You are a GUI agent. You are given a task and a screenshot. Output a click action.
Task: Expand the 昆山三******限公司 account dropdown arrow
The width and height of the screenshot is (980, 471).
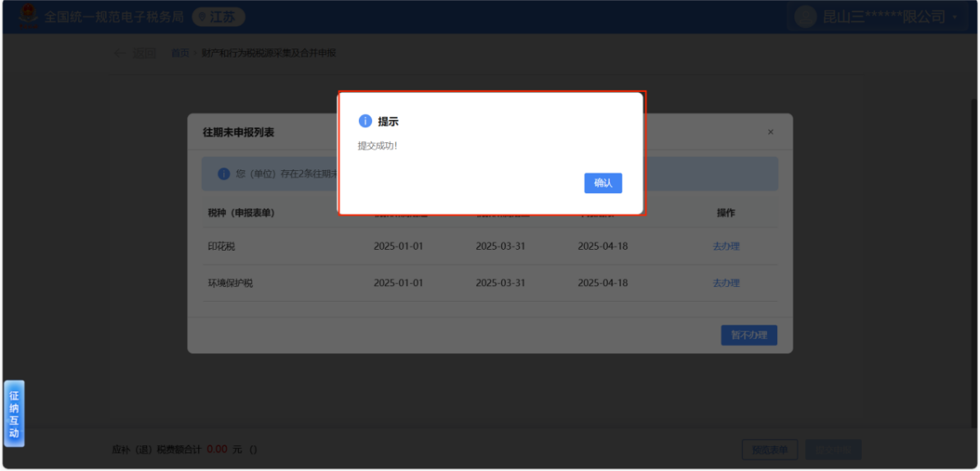(955, 17)
